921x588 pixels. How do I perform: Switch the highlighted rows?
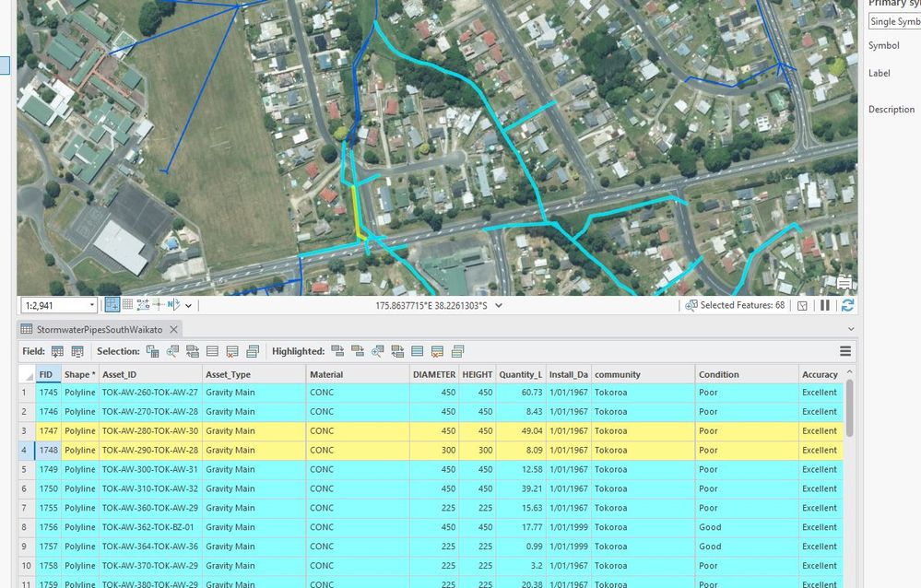[397, 351]
